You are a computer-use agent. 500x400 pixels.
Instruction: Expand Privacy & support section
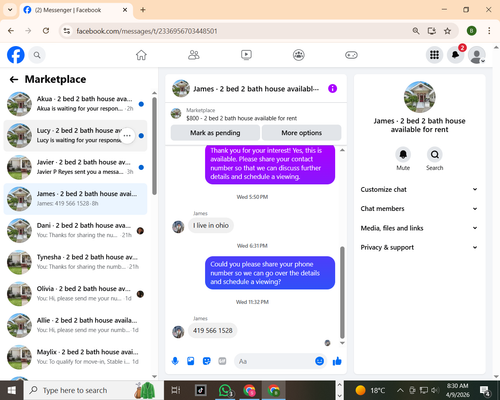tap(419, 247)
